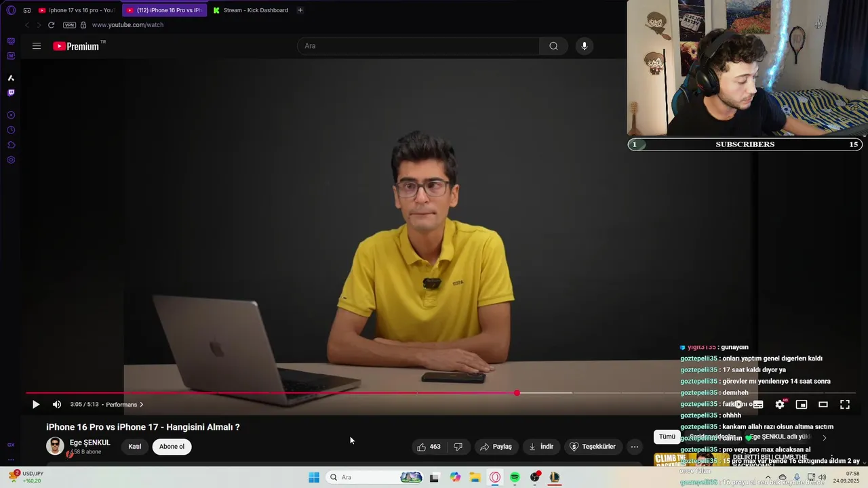Start voice search with microphone
Image resolution: width=868 pixels, height=488 pixels.
pos(585,46)
